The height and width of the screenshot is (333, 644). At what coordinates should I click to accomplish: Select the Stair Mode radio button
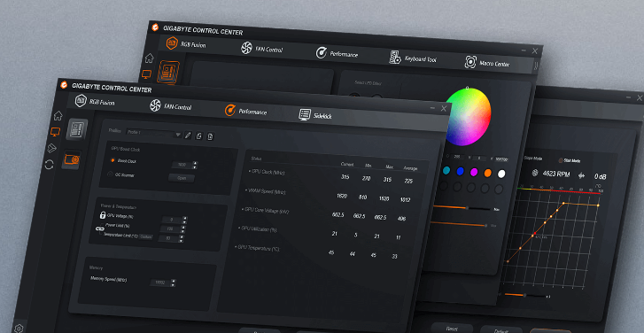(561, 160)
